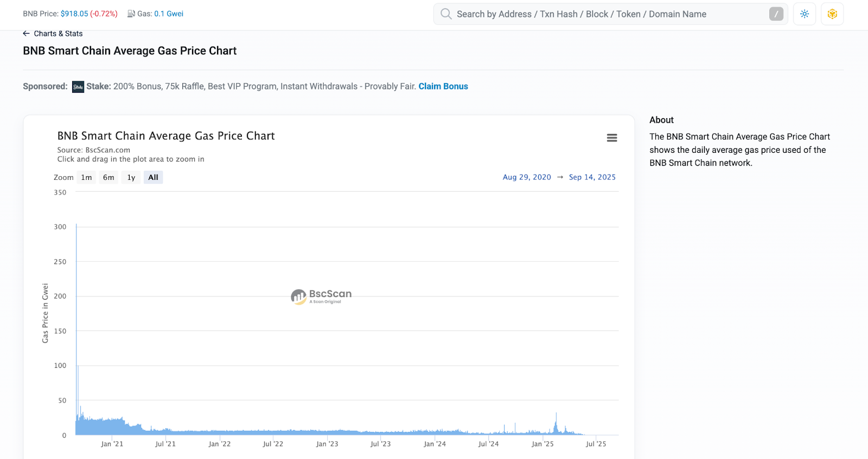Click the Jul '23 x-axis label

[380, 444]
